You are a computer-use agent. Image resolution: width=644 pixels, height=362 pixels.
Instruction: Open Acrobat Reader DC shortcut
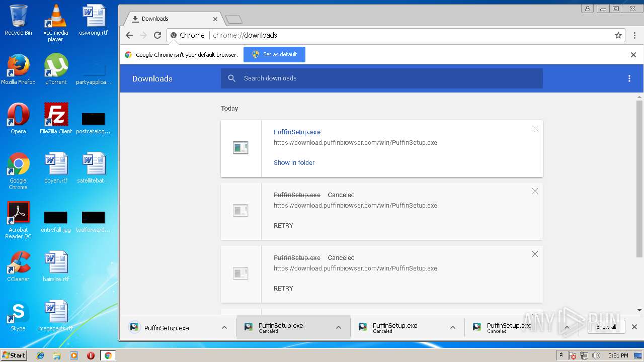pyautogui.click(x=18, y=220)
